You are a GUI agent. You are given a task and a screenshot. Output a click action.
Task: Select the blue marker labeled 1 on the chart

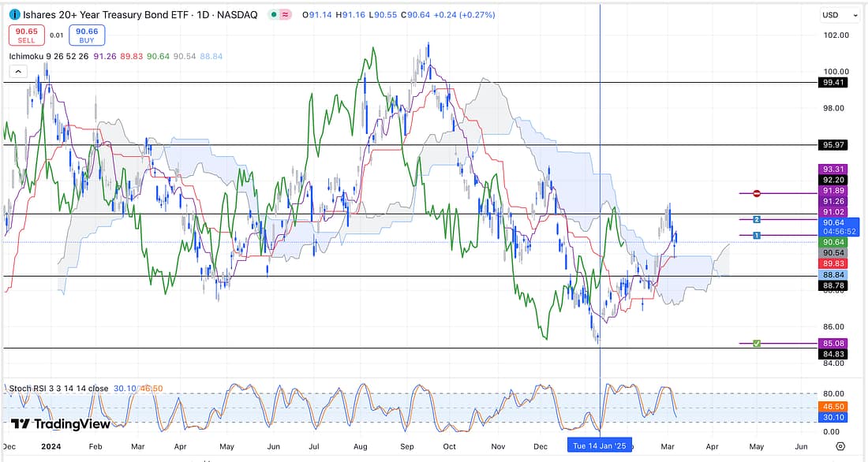pyautogui.click(x=756, y=236)
